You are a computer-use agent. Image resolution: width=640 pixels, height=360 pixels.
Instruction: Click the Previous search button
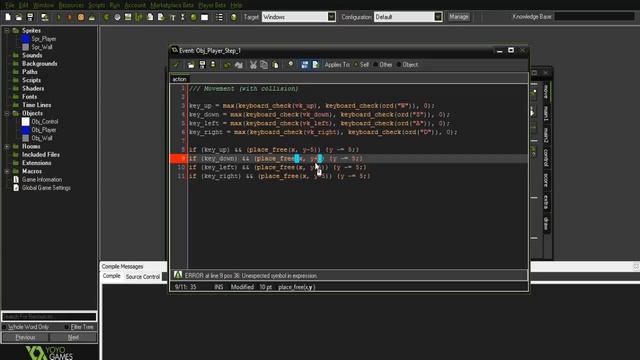(x=25, y=338)
